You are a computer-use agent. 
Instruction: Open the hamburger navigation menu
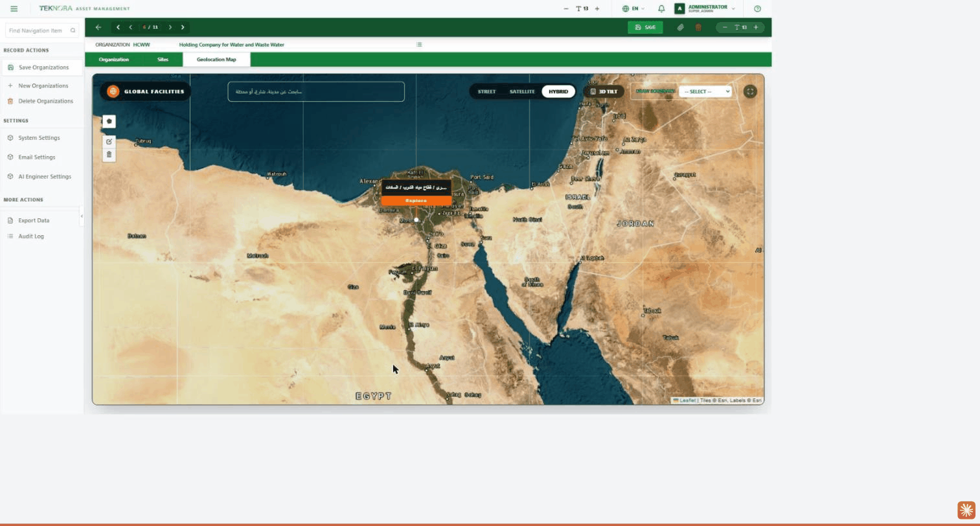(x=14, y=8)
